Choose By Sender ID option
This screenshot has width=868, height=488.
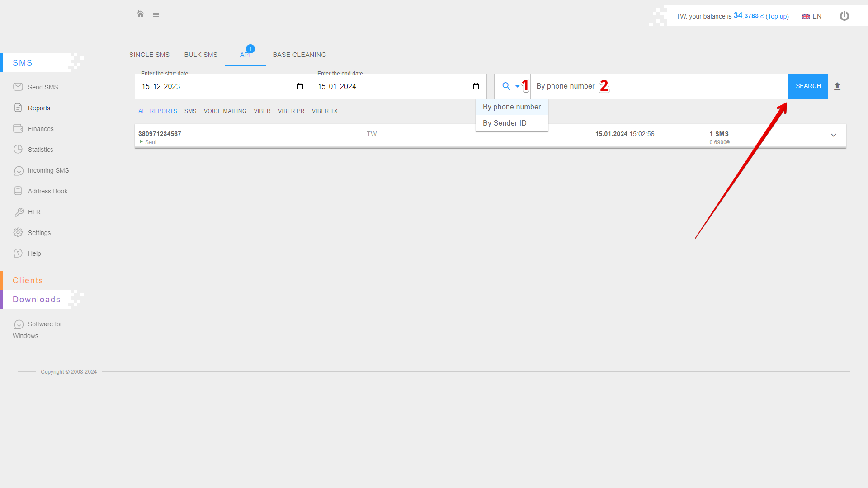pos(505,123)
